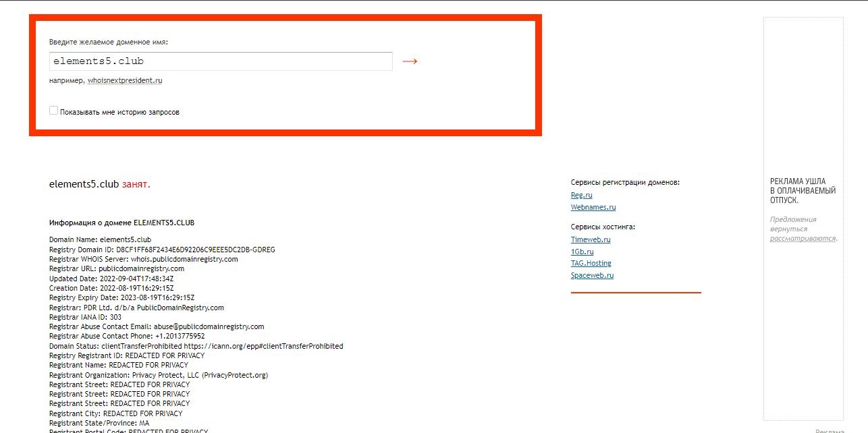Screen dimensions: 868x433
Task: Open the TAG.Hosting link
Action: click(x=591, y=263)
